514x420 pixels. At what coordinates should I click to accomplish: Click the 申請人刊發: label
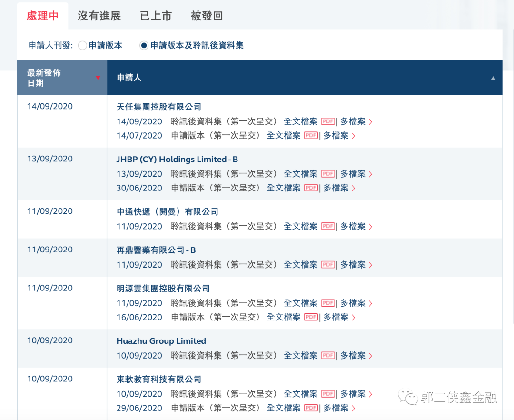point(51,45)
